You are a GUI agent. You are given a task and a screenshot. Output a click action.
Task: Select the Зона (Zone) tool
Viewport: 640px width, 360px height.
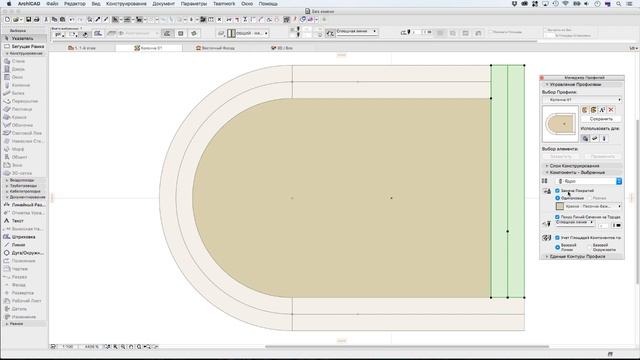tap(24, 165)
